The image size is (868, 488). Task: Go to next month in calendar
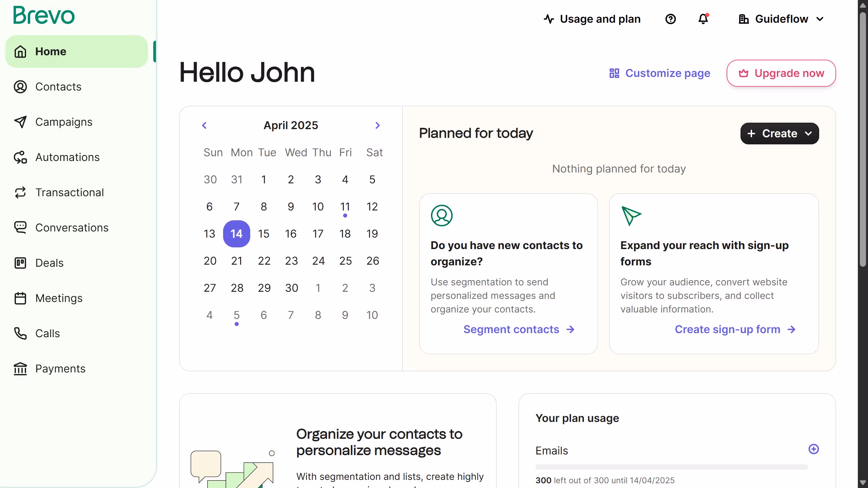(x=377, y=125)
